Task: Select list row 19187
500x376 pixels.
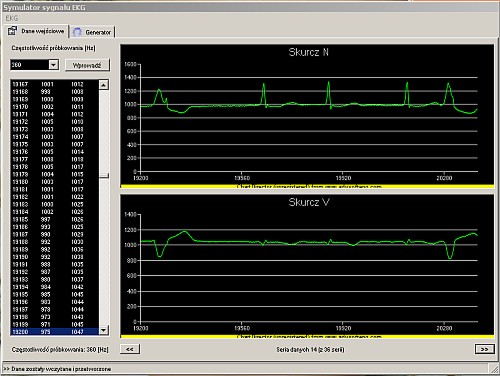Action: [55, 234]
